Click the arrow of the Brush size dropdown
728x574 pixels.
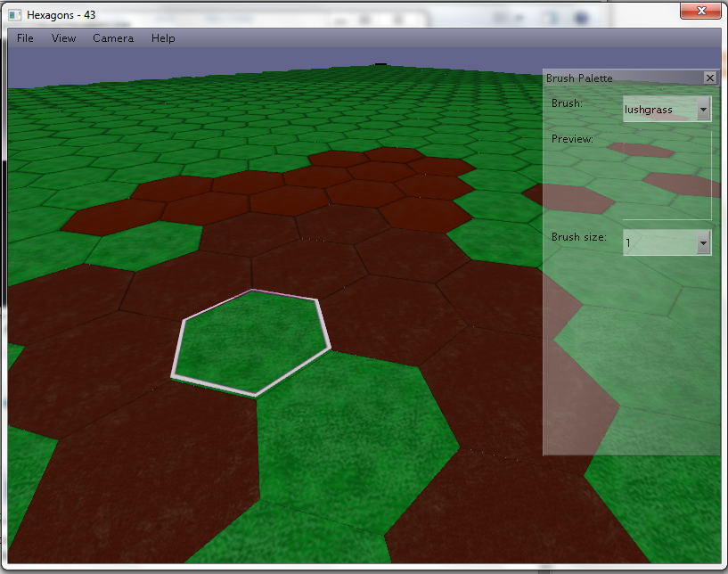pos(703,243)
